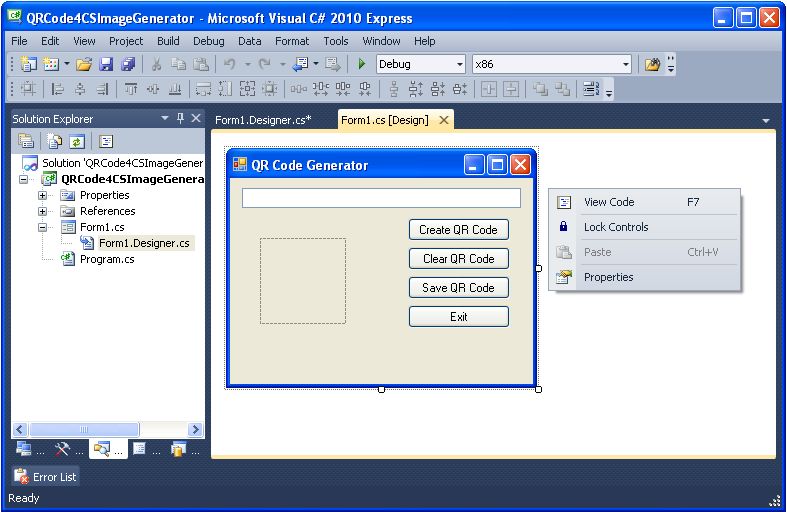Screen dimensions: 787x512
Task: Click Solution Explorer Properties toolbar icon
Action: point(26,142)
